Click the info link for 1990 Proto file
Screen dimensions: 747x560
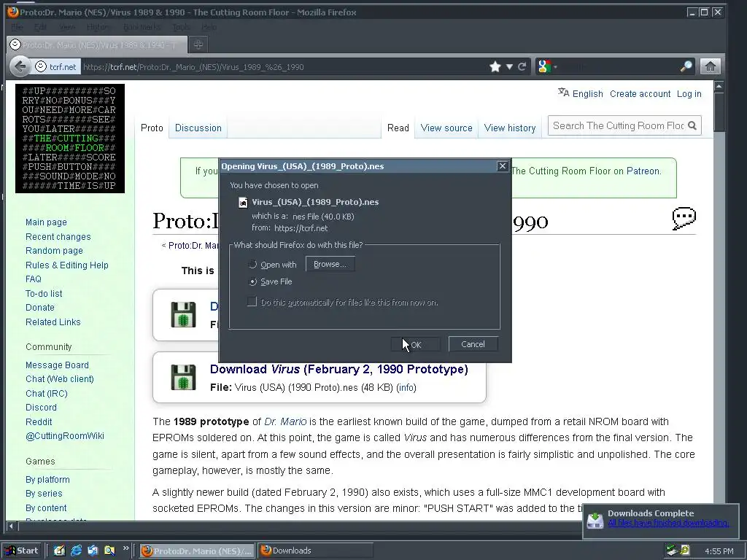point(406,388)
